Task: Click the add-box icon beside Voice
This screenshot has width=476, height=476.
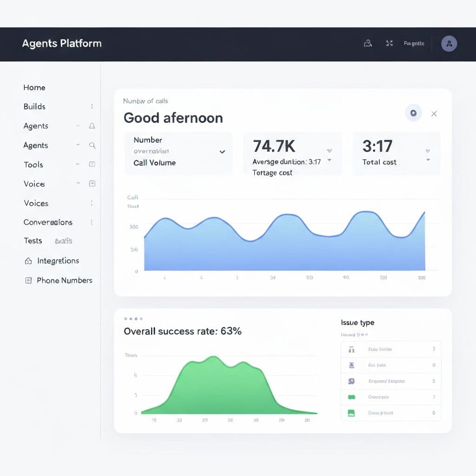Action: tap(92, 184)
